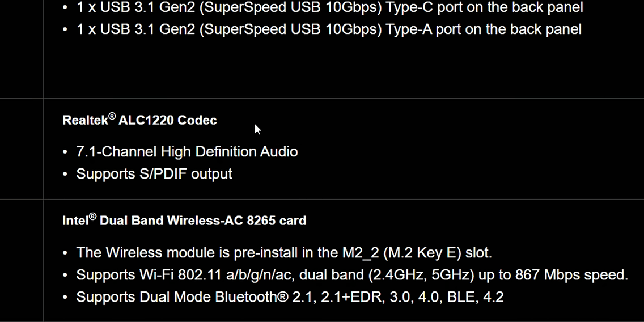Click the USB 3.1 Gen2 Type-C port line
The image size is (644, 322).
click(x=330, y=7)
